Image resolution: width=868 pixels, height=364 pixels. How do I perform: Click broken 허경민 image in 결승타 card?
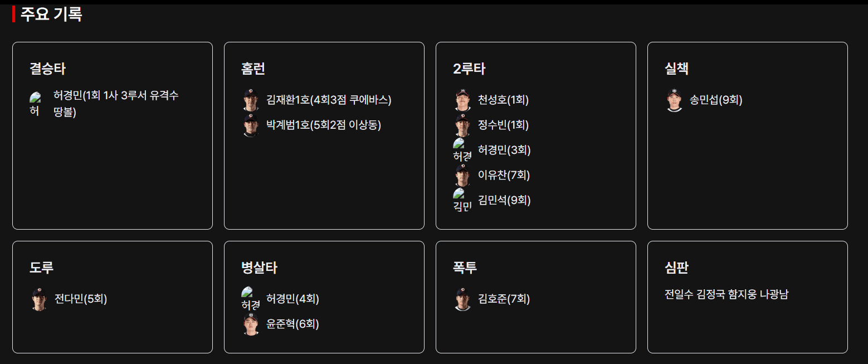[x=35, y=104]
